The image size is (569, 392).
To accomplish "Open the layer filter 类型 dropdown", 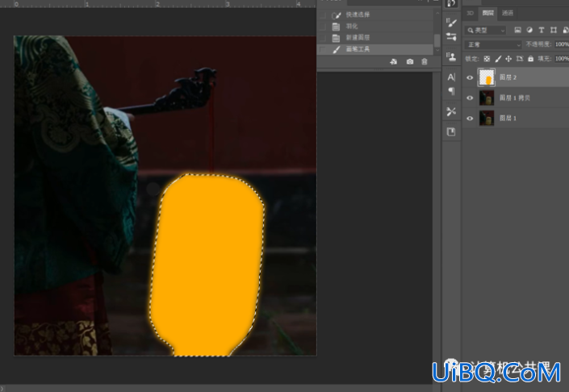I will pos(485,30).
